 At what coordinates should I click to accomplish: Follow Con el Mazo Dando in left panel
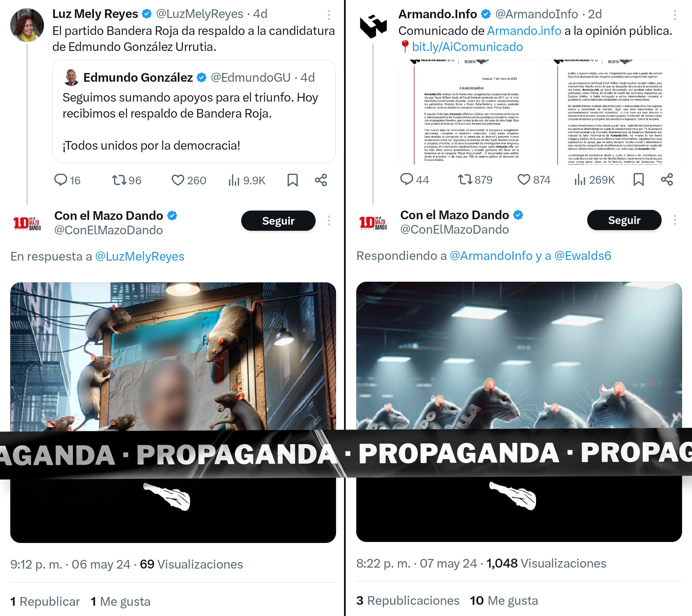[278, 220]
